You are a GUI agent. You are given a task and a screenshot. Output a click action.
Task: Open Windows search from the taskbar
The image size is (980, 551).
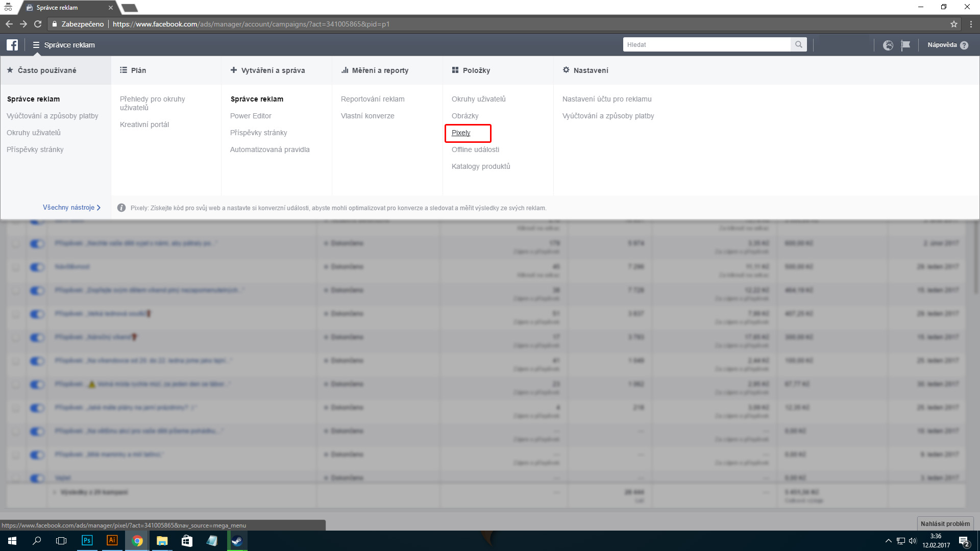pos(37,541)
